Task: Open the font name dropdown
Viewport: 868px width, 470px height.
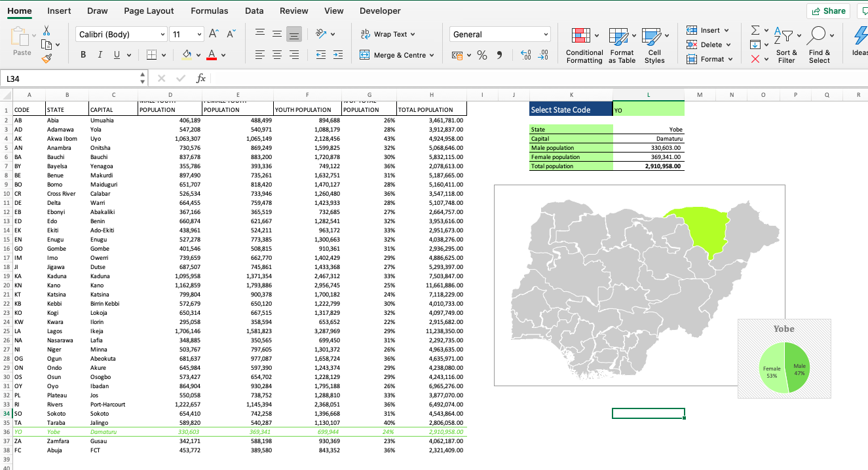Action: click(x=163, y=34)
